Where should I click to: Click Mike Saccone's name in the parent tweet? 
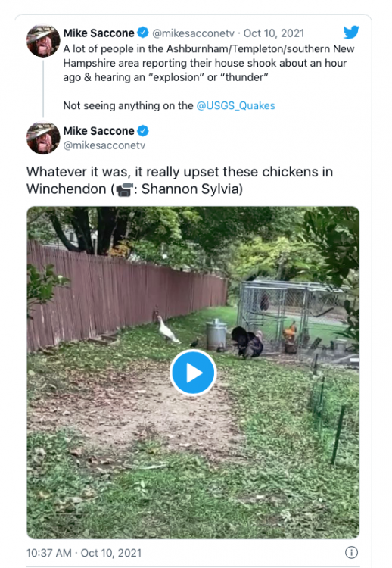[98, 33]
